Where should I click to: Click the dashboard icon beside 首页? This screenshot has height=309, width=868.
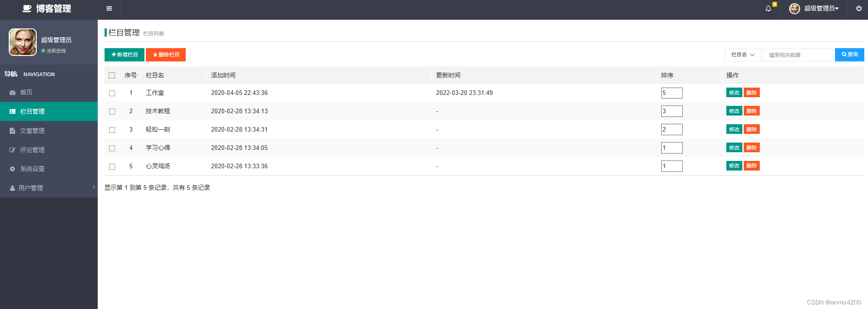12,92
